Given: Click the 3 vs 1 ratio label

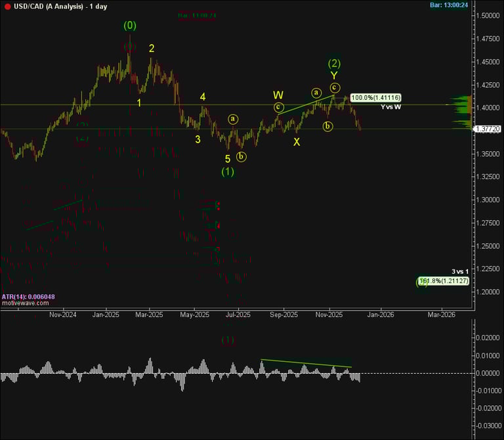Looking at the screenshot, I should (x=460, y=271).
